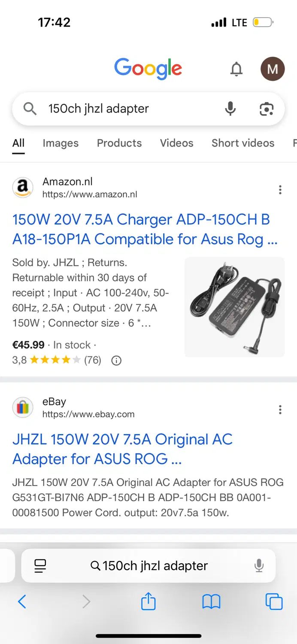
Task: Open Safari bookmarks
Action: (x=211, y=602)
